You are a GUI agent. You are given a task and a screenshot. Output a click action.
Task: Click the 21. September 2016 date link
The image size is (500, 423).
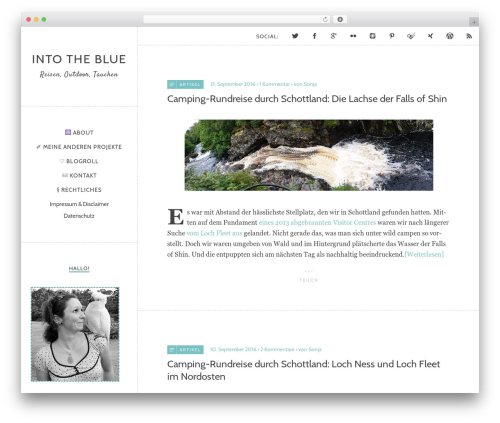pos(233,84)
